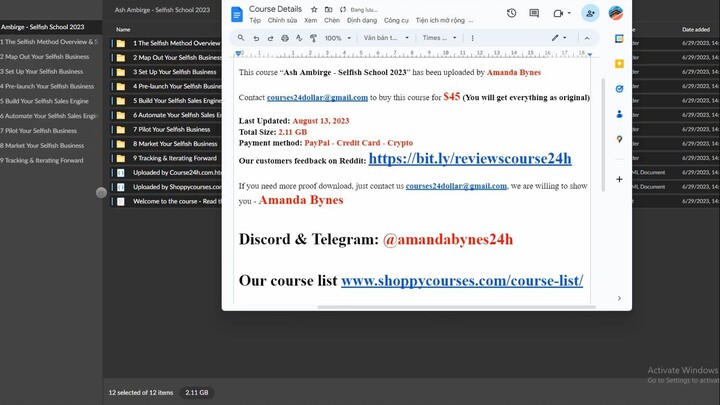
Task: Star the Course Details document
Action: (x=314, y=9)
